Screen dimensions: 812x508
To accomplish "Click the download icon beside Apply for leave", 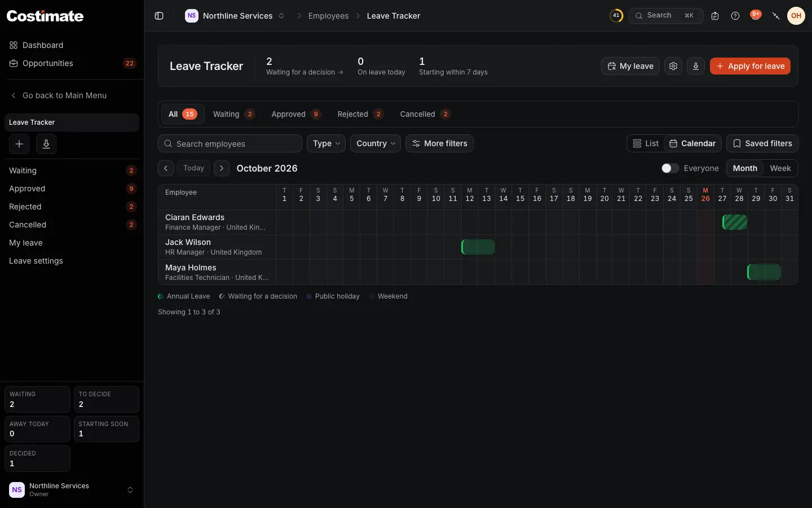I will (x=696, y=66).
